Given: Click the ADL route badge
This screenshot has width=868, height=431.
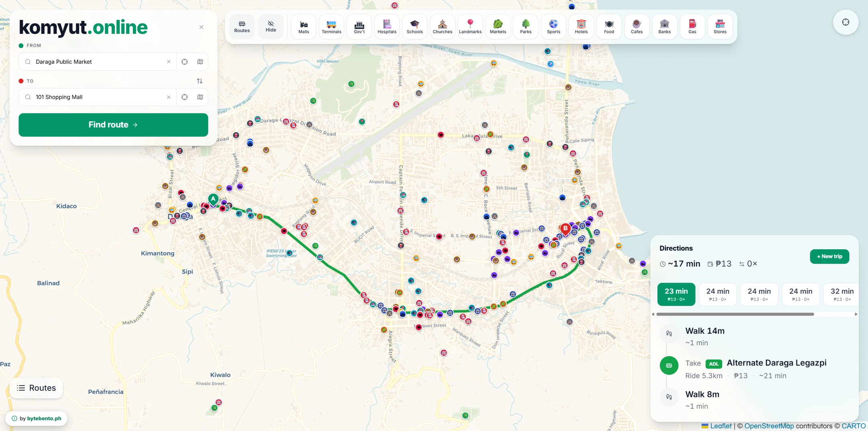Looking at the screenshot, I should pos(714,364).
